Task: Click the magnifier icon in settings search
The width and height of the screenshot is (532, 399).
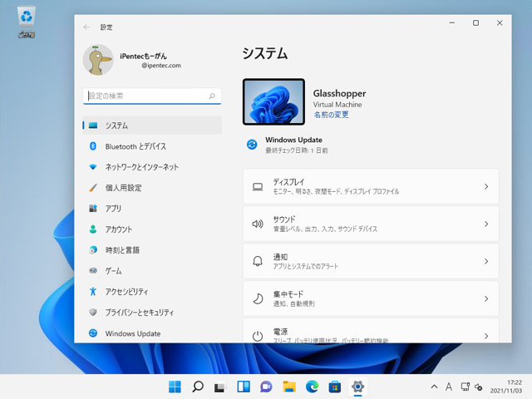Action: click(x=212, y=96)
